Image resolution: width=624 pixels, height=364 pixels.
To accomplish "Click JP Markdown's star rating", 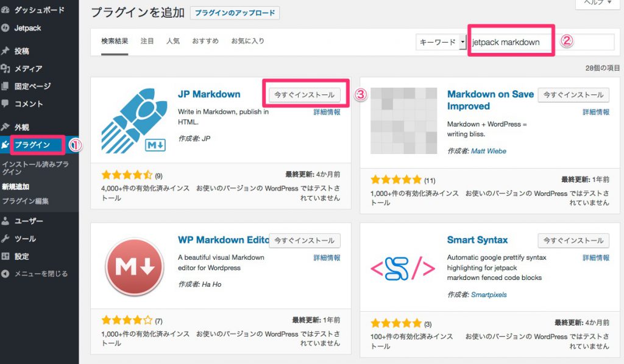I will coord(127,175).
